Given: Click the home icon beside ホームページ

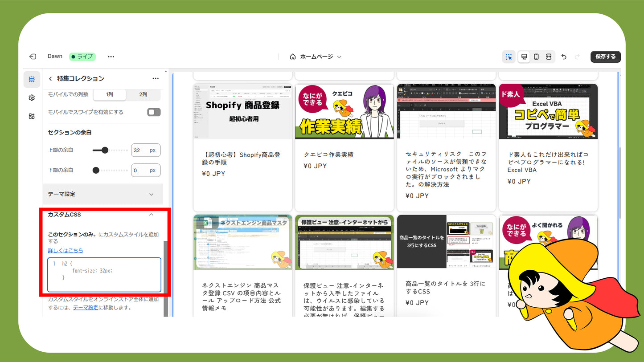Looking at the screenshot, I should [x=293, y=57].
